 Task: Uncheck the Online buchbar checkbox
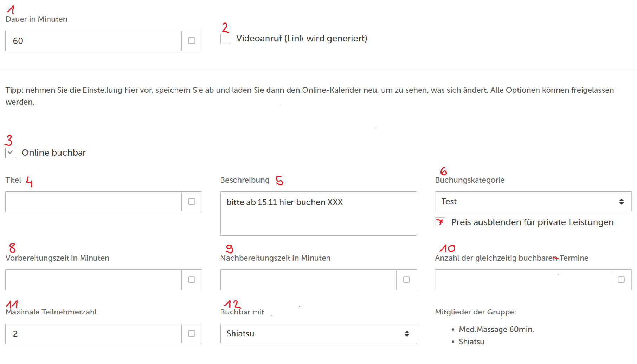pyautogui.click(x=11, y=153)
